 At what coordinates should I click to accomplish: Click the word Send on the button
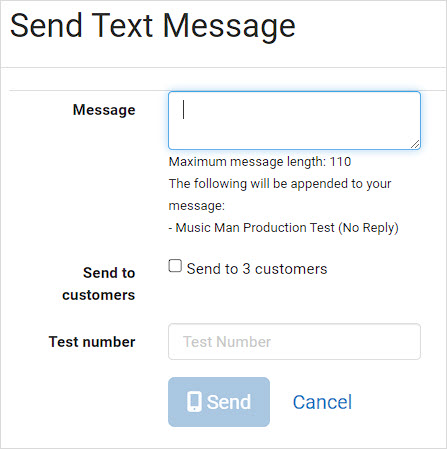coord(229,402)
